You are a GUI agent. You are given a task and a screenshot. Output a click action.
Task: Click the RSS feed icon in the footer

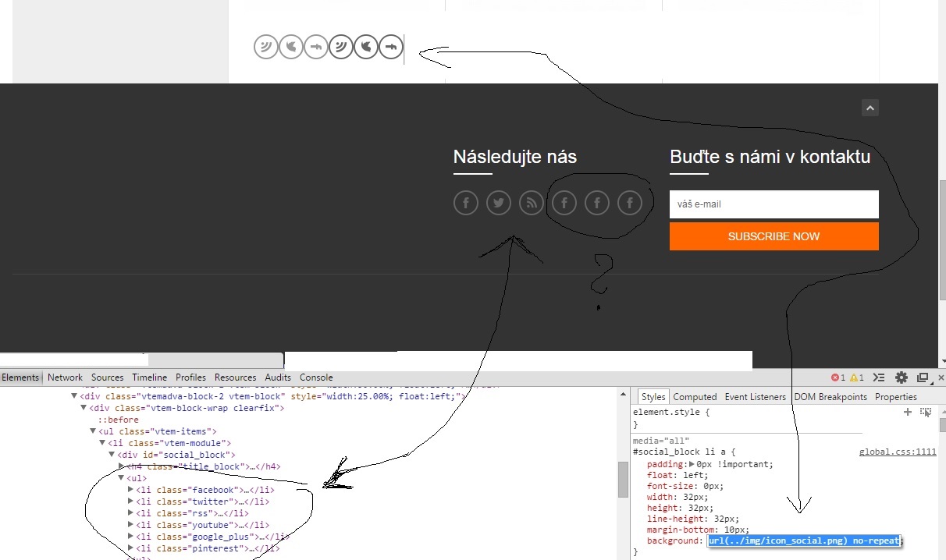click(x=532, y=204)
